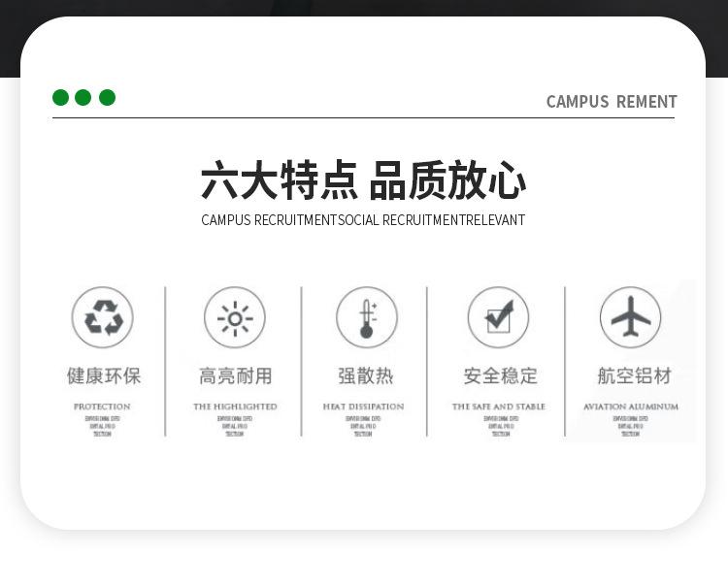The image size is (728, 587).
Task: Select THE SAFE AND STABLE caption
Action: coord(499,407)
